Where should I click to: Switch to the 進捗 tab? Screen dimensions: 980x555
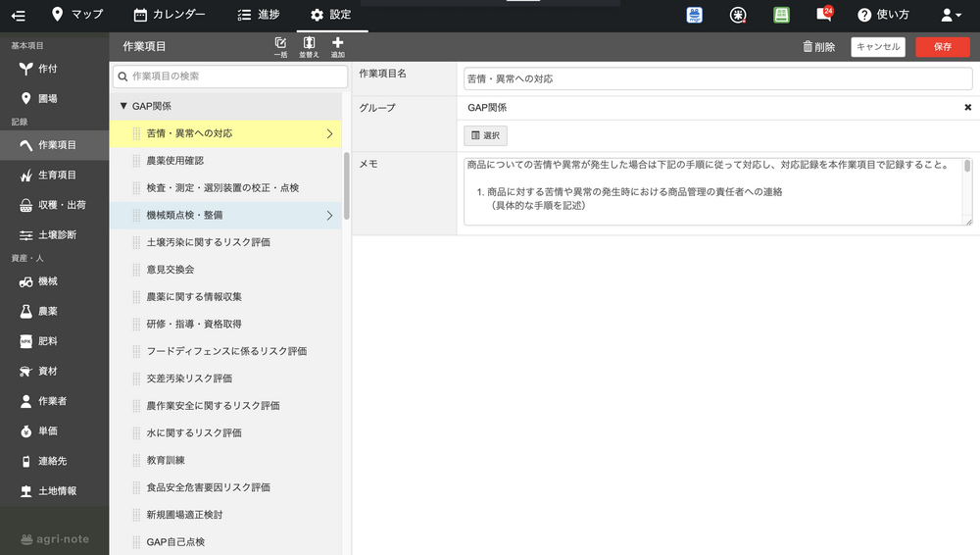(x=259, y=15)
